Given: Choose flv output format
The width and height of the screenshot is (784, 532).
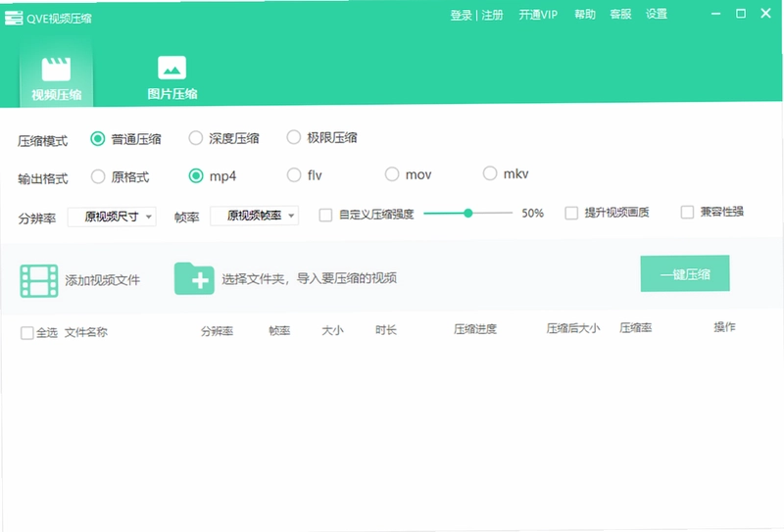Looking at the screenshot, I should [x=294, y=175].
